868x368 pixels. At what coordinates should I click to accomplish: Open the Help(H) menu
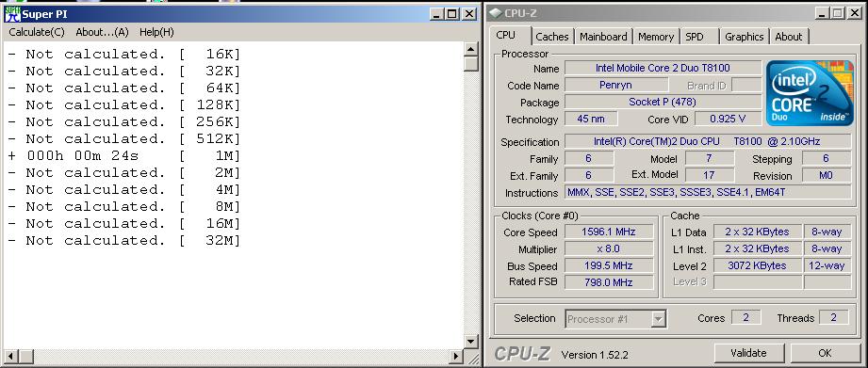pos(156,32)
